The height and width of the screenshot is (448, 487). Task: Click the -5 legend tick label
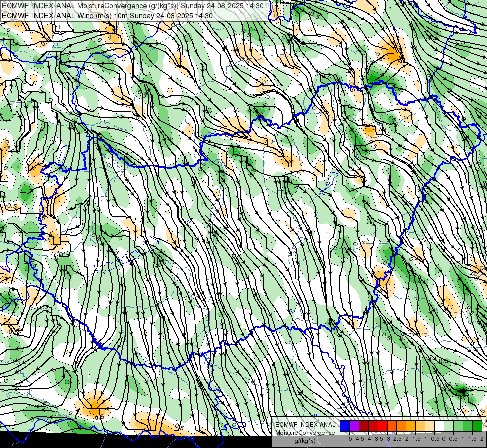[349, 439]
